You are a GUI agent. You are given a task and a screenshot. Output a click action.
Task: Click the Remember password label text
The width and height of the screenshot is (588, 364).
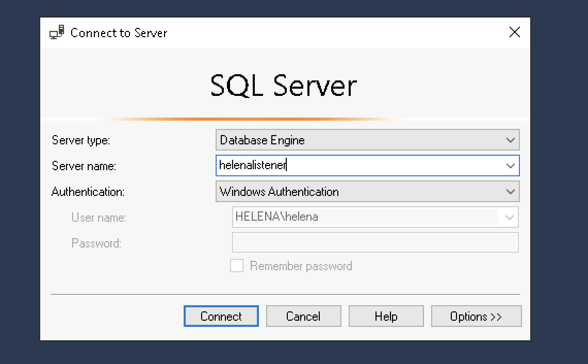[301, 266]
